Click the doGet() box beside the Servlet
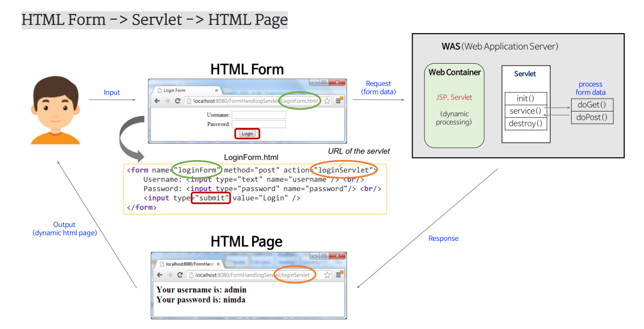644x329 pixels. click(x=592, y=105)
